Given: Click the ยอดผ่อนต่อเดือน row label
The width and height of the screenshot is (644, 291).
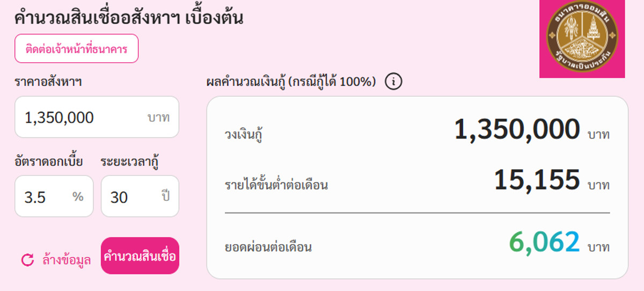Looking at the screenshot, I should [x=268, y=248].
